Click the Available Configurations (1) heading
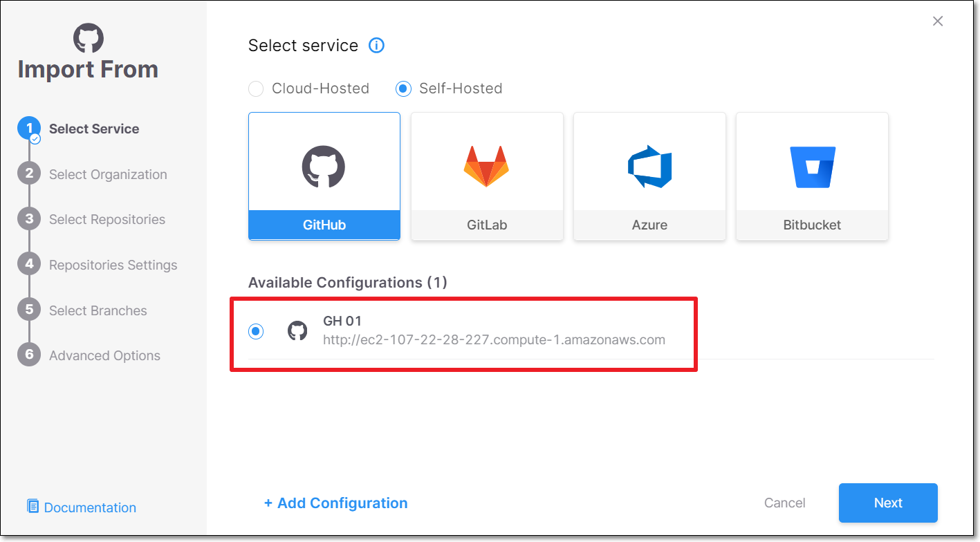This screenshot has height=542, width=980. 348,282
